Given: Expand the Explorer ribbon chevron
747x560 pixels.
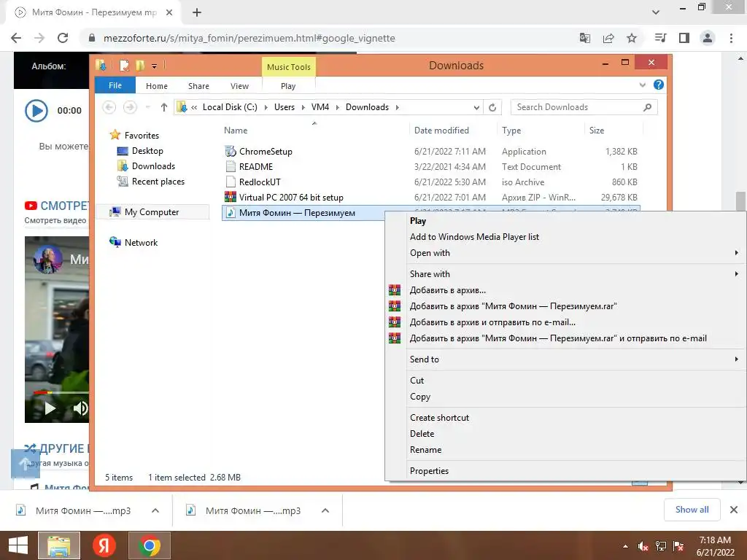Looking at the screenshot, I should (642, 85).
